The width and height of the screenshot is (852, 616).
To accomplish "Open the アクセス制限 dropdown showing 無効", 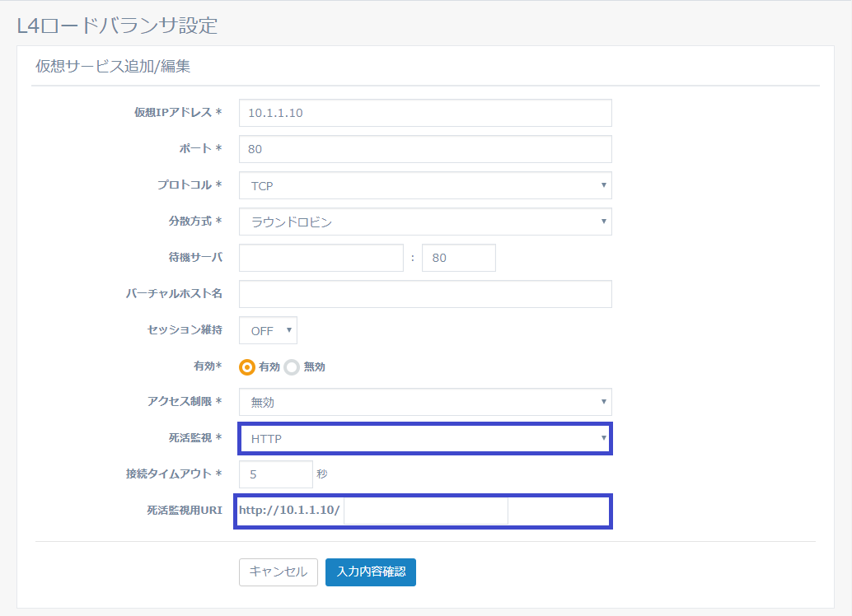I will 424,402.
